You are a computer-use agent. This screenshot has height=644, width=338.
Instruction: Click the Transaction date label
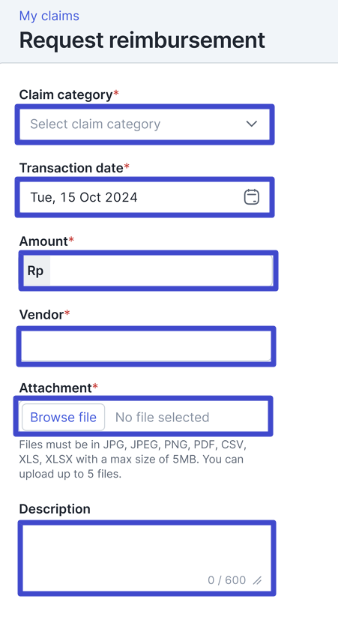[71, 168]
